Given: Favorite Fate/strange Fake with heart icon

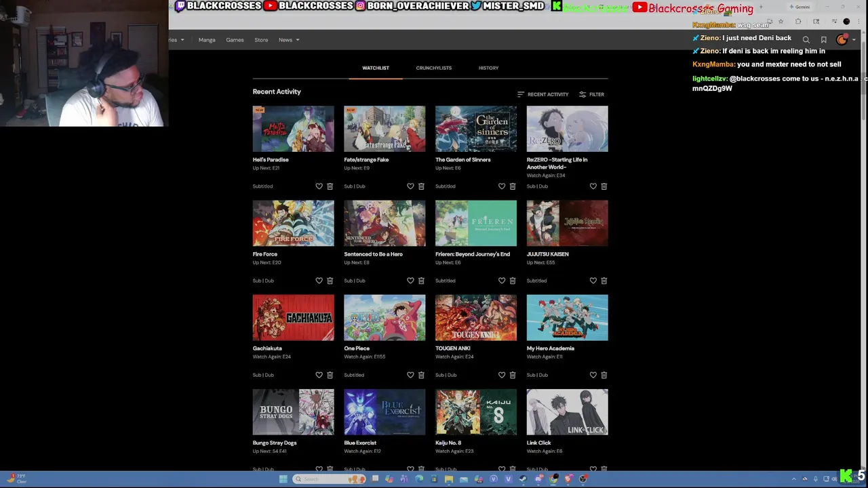Looking at the screenshot, I should (x=410, y=186).
